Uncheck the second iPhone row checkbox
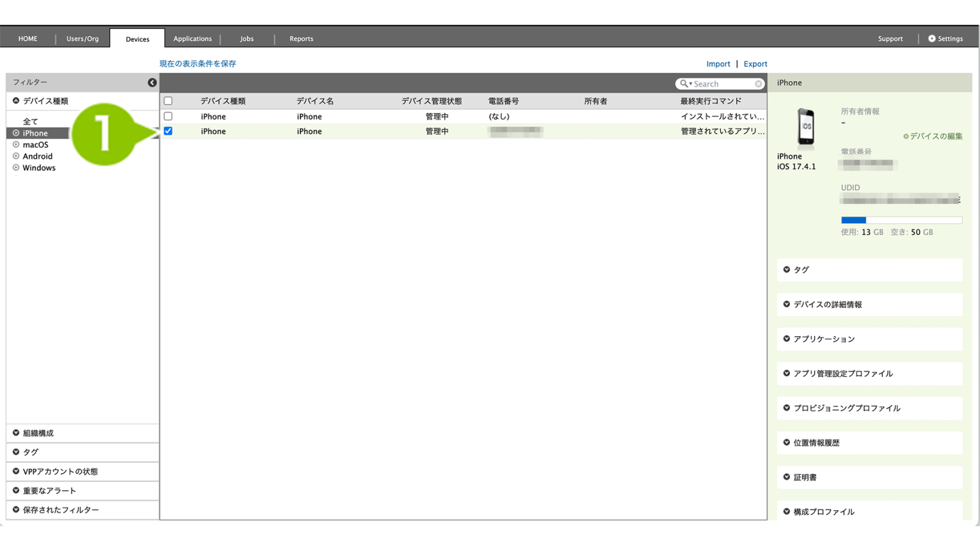This screenshot has width=980, height=551. pyautogui.click(x=168, y=131)
